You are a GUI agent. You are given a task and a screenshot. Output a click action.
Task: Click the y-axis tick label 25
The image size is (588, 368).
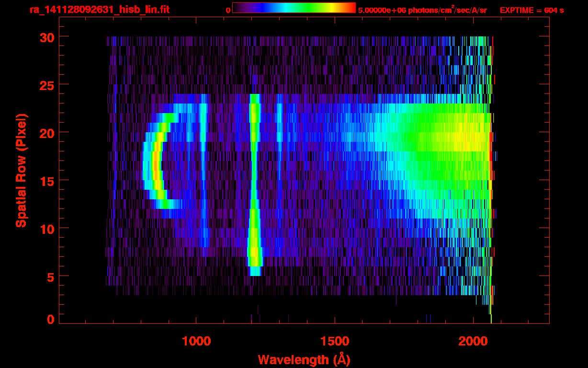click(47, 85)
